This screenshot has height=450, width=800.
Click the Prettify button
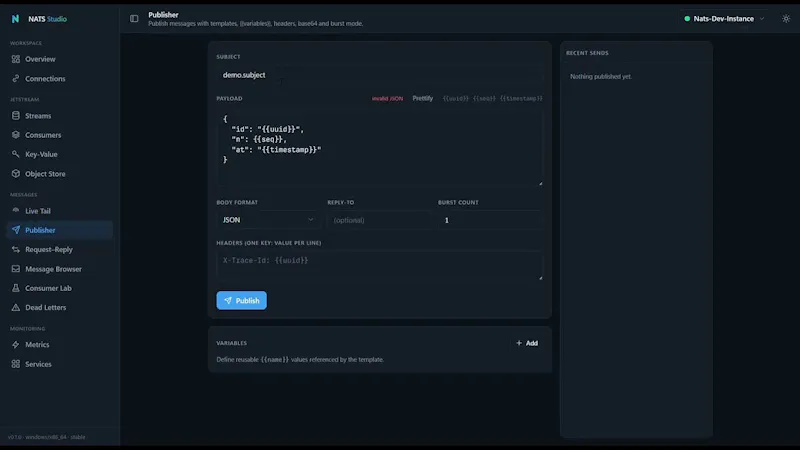tap(422, 98)
